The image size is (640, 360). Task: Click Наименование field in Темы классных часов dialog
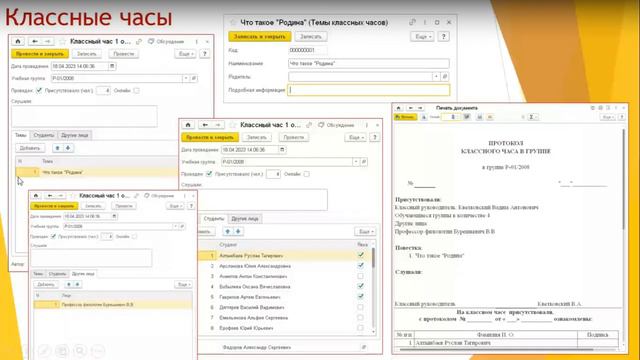pyautogui.click(x=369, y=64)
